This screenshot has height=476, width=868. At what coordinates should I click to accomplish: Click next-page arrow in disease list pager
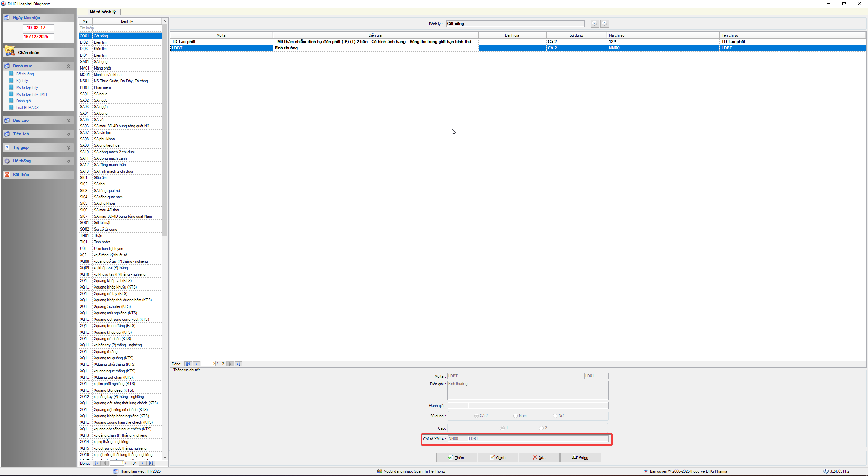(x=142, y=463)
